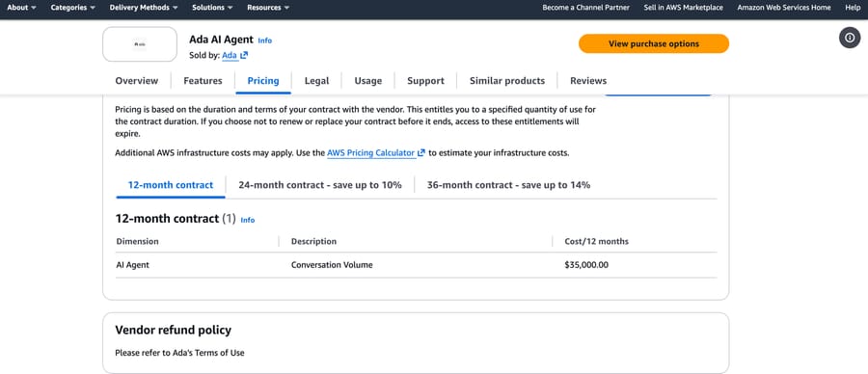The width and height of the screenshot is (868, 374).
Task: View the Similar products tab
Action: tap(507, 81)
